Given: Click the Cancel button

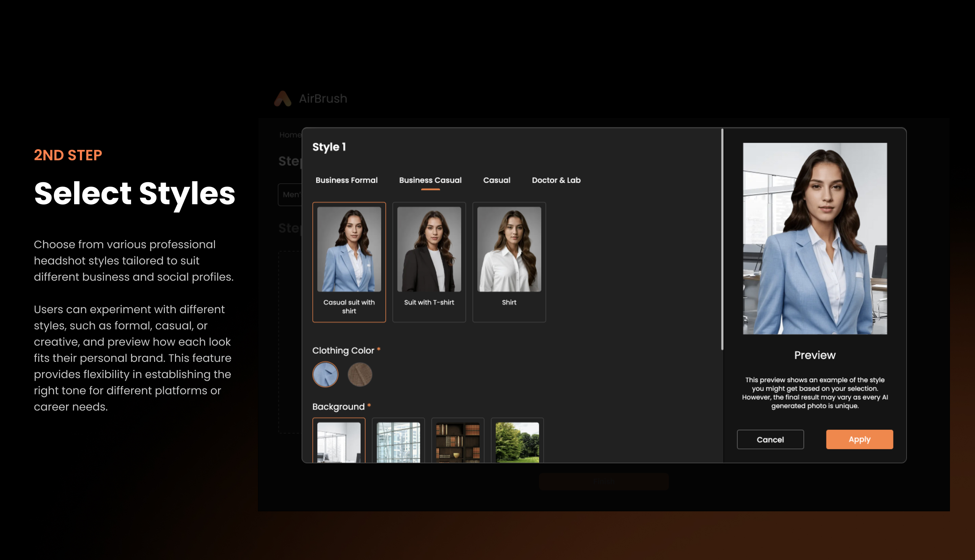Looking at the screenshot, I should (770, 439).
